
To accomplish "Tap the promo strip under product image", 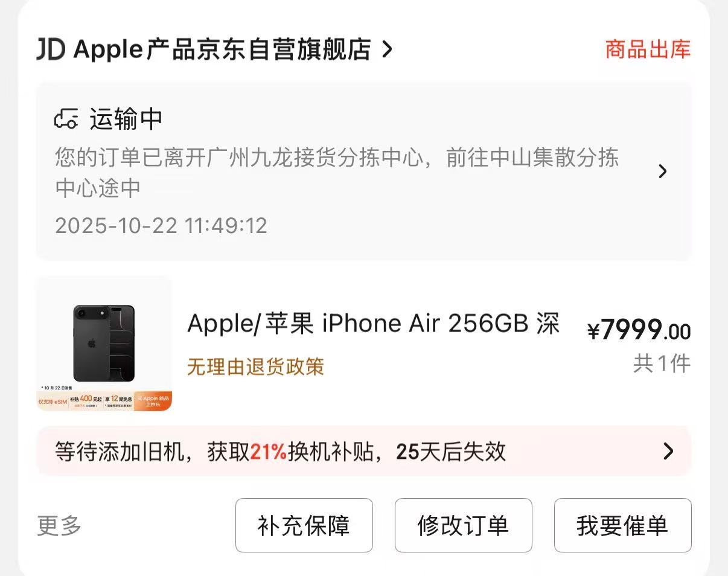I will [x=104, y=401].
